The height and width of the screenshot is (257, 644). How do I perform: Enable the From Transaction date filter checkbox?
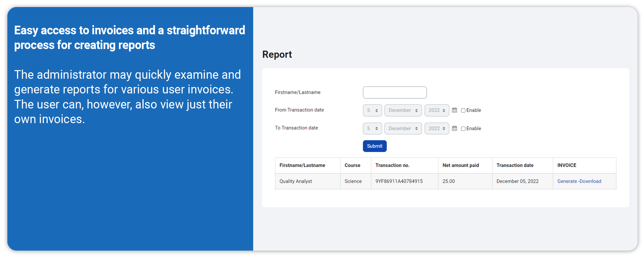(463, 111)
